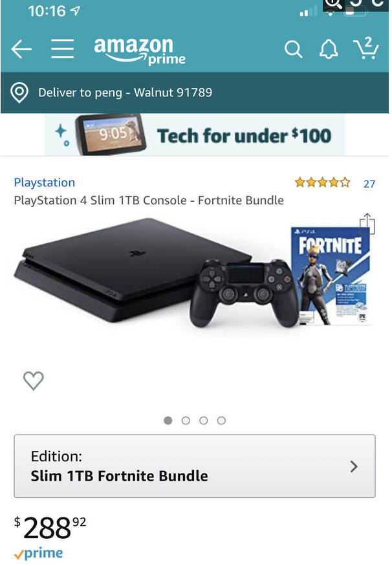View the 27 customer reviews

[x=369, y=184]
